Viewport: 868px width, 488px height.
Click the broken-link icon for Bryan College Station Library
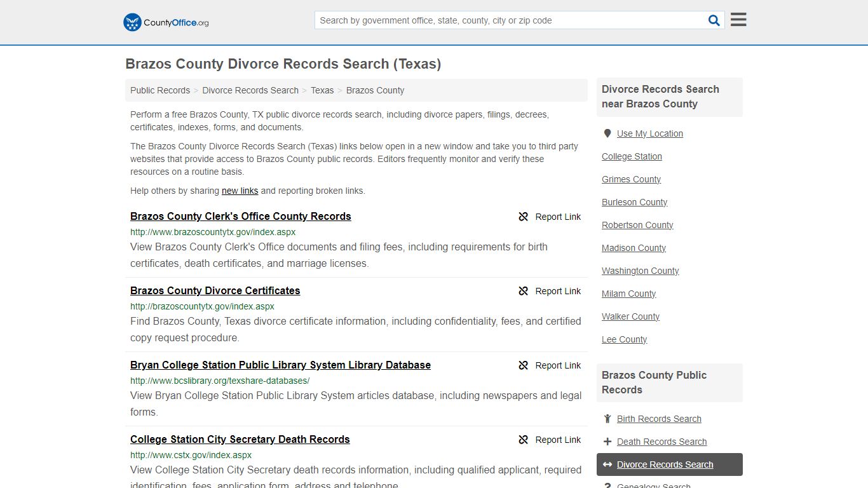(524, 365)
